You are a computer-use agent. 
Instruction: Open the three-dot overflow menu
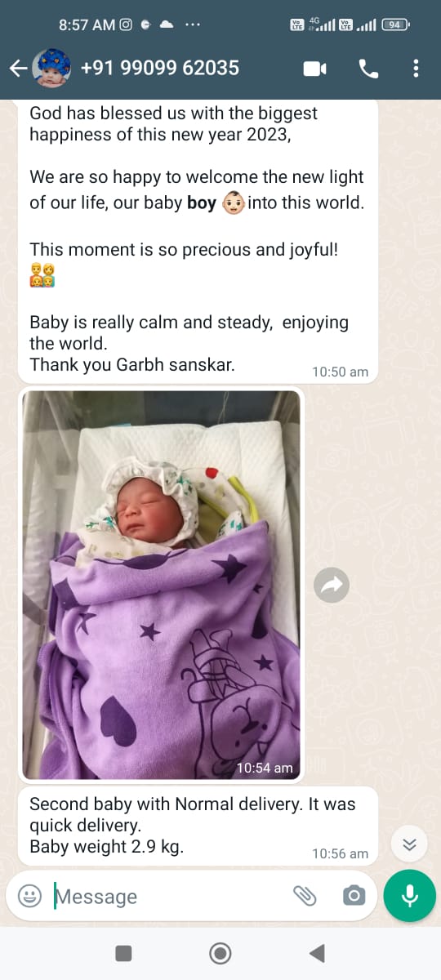click(416, 69)
